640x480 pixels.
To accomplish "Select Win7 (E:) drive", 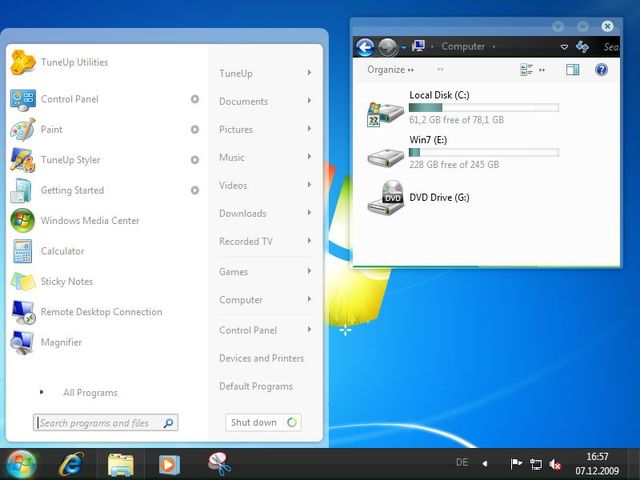I will tap(463, 153).
